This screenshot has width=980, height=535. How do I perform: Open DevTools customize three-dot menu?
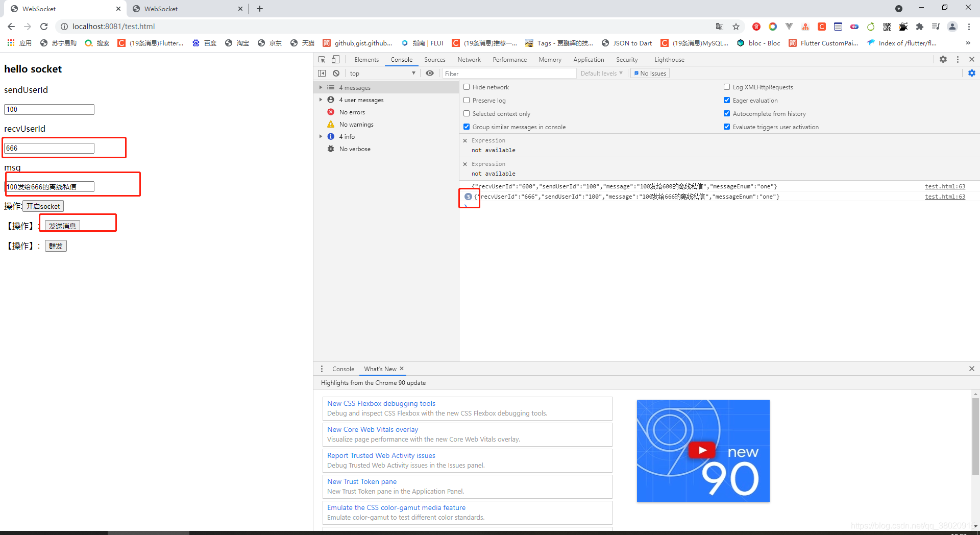(958, 60)
